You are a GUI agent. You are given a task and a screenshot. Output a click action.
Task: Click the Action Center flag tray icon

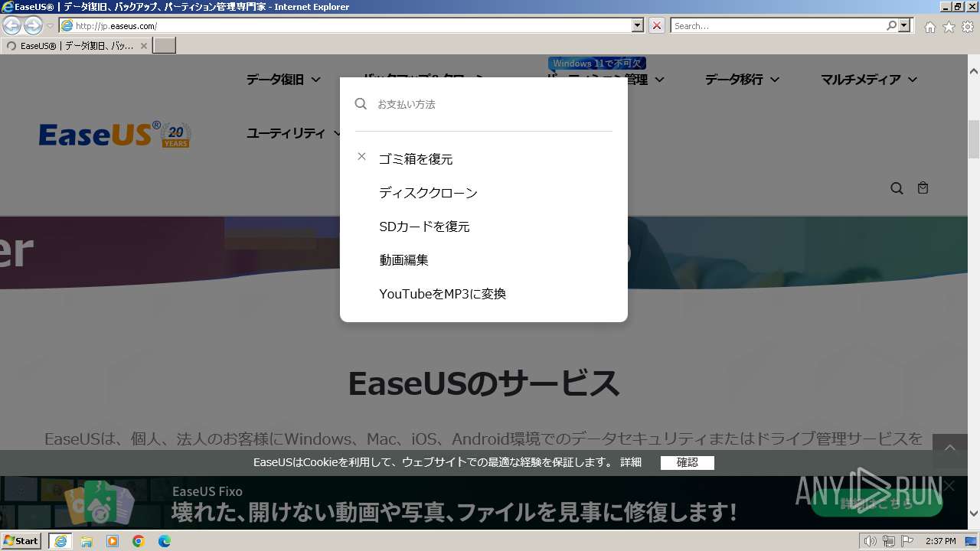point(906,541)
